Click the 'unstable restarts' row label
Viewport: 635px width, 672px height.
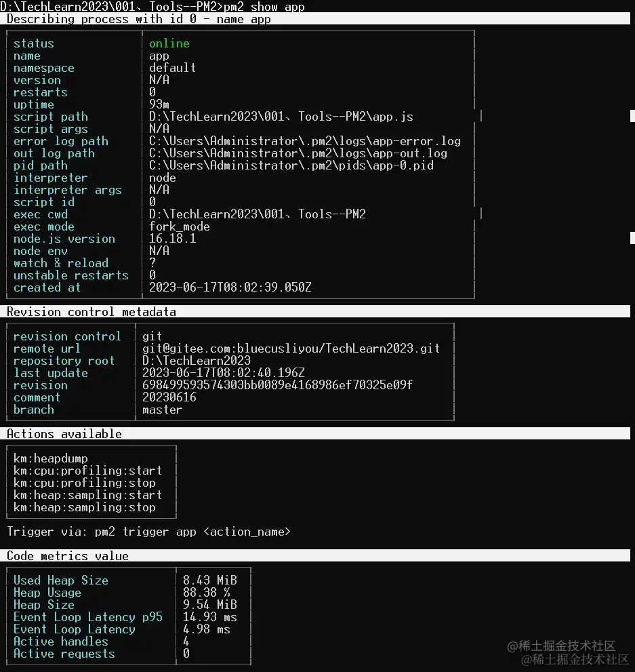coord(71,275)
